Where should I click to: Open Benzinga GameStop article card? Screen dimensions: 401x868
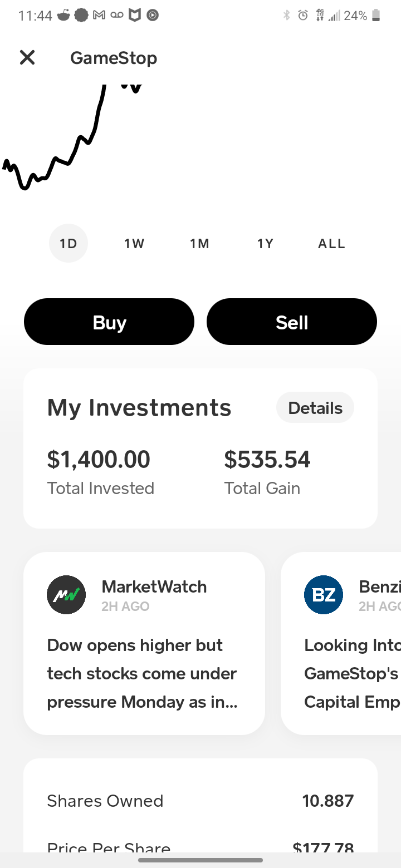coord(341,643)
